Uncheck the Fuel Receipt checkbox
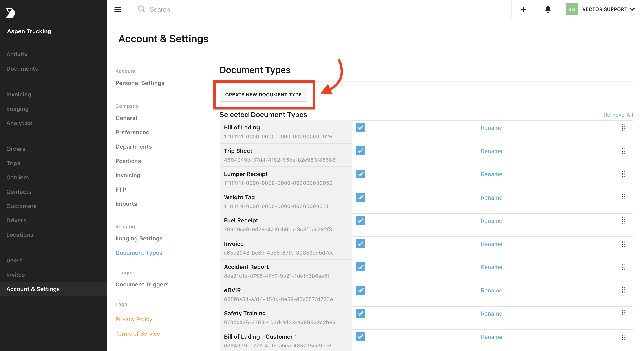The height and width of the screenshot is (351, 644). (360, 221)
